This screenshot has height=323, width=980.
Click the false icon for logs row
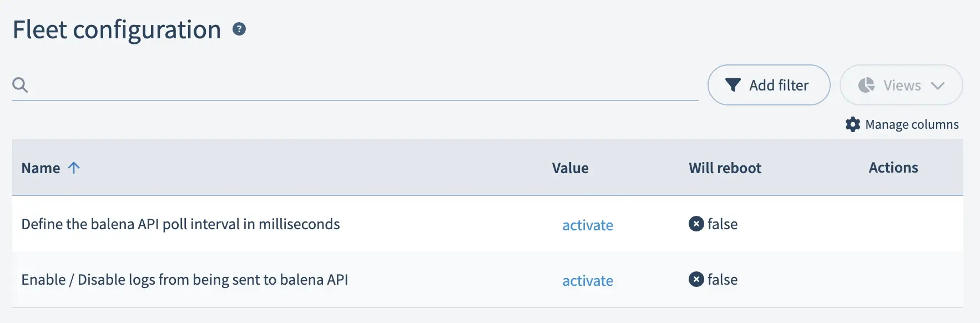point(696,279)
